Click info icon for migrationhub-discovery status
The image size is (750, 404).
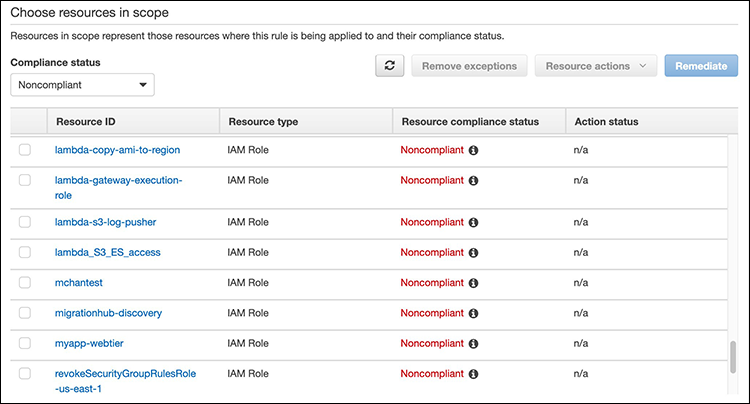coord(473,313)
